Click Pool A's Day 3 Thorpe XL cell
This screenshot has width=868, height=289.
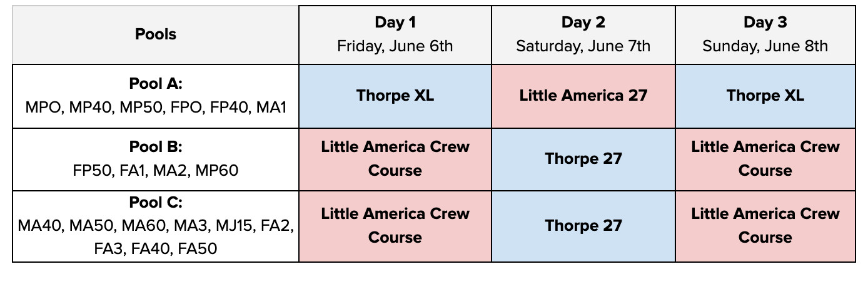pos(765,96)
